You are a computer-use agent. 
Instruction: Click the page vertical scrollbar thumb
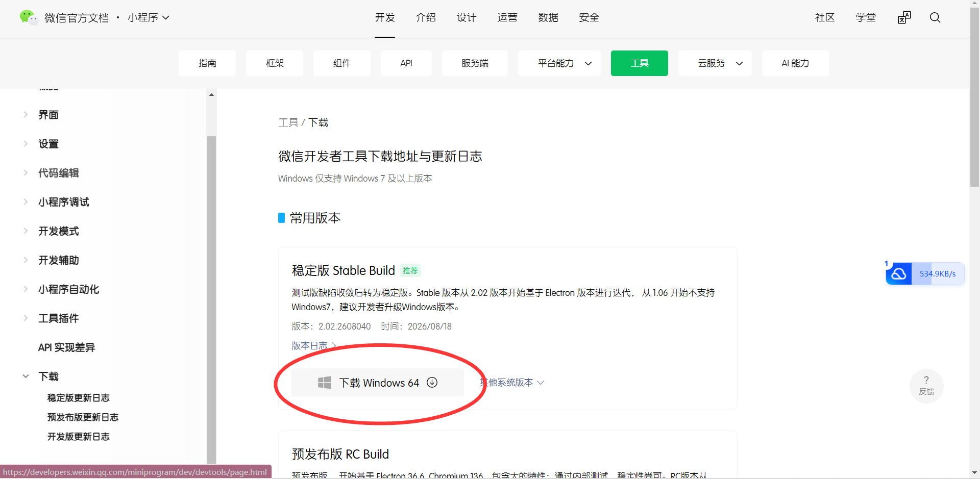975,97
